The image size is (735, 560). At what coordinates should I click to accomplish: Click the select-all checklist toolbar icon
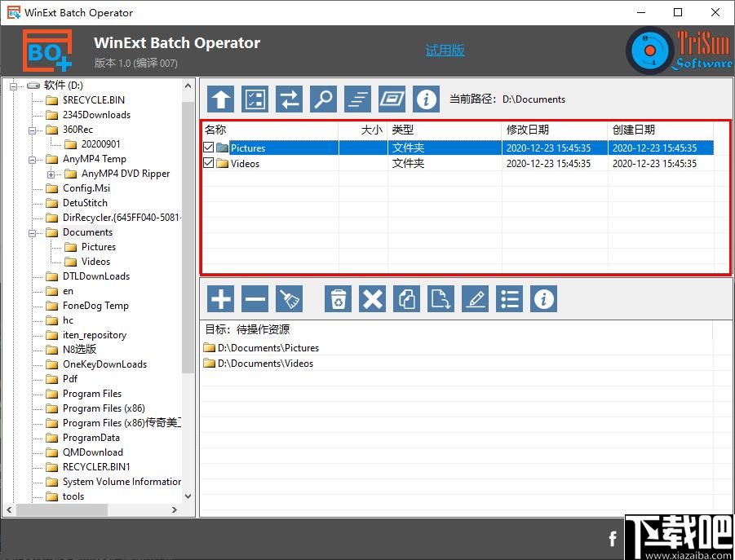[x=255, y=99]
